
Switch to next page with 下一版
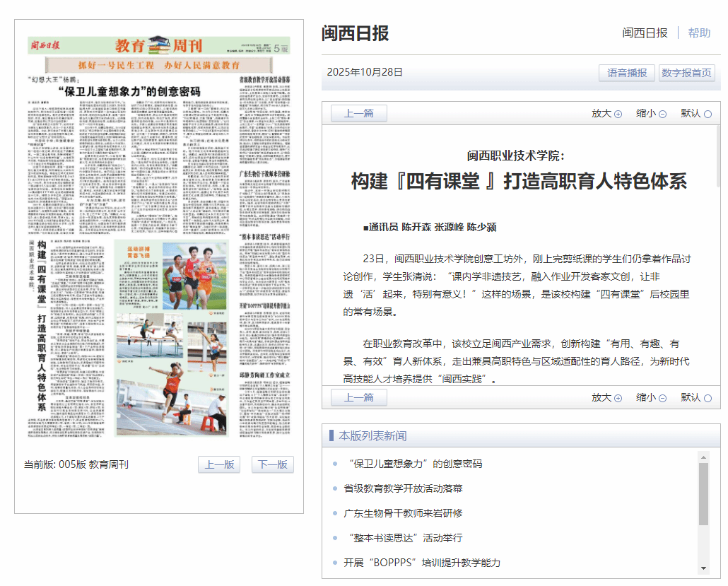[272, 464]
